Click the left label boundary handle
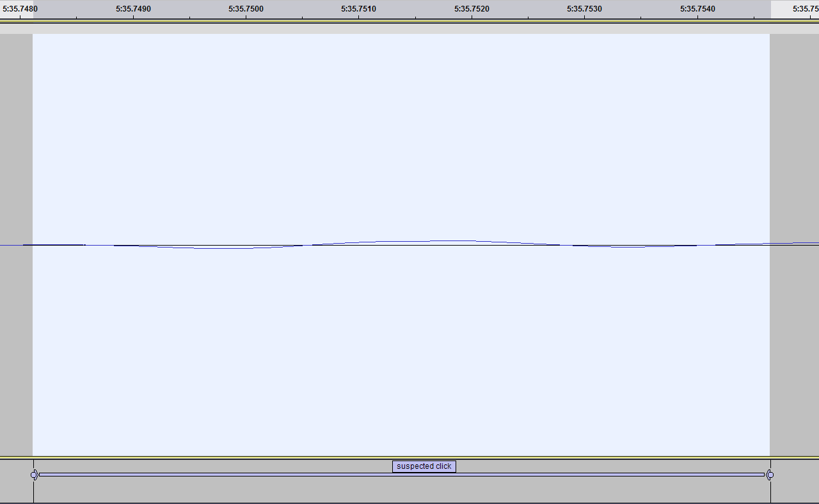Image resolution: width=819 pixels, height=504 pixels. (34, 475)
